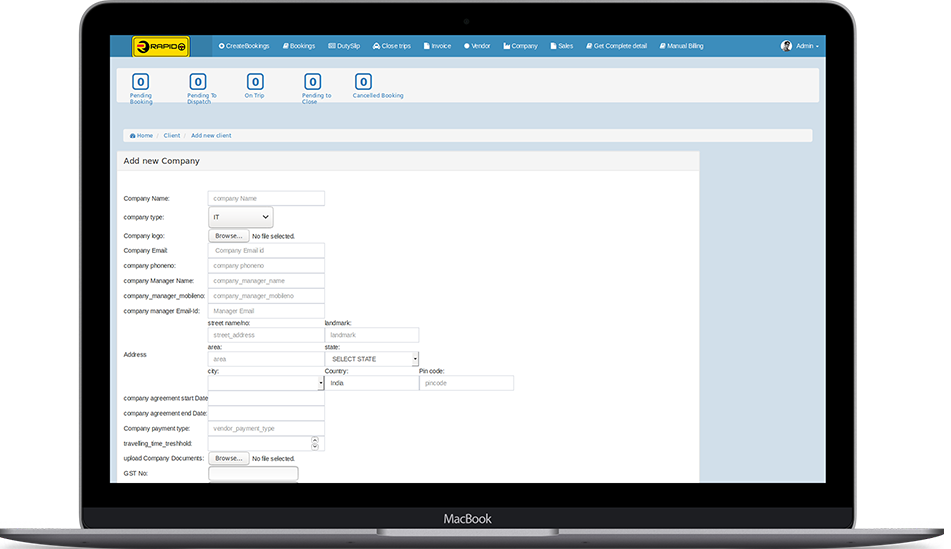951x549 pixels.
Task: Open Manual Billing from navbar
Action: (681, 46)
